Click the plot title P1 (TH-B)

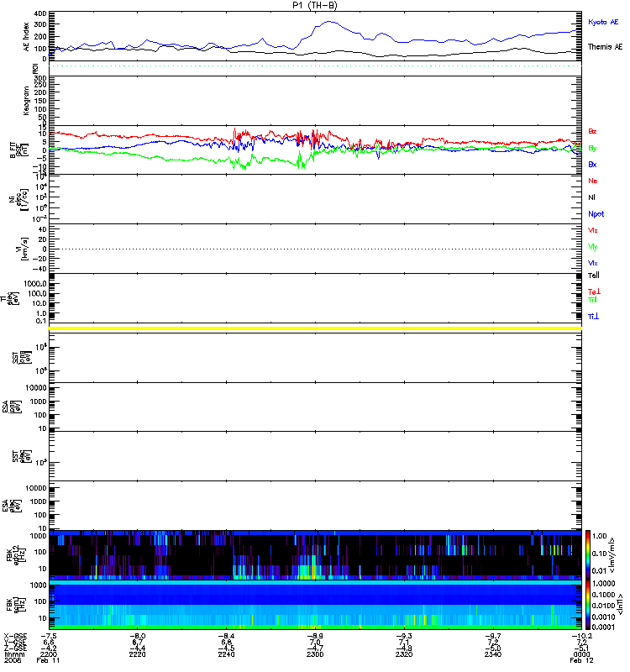click(x=314, y=5)
